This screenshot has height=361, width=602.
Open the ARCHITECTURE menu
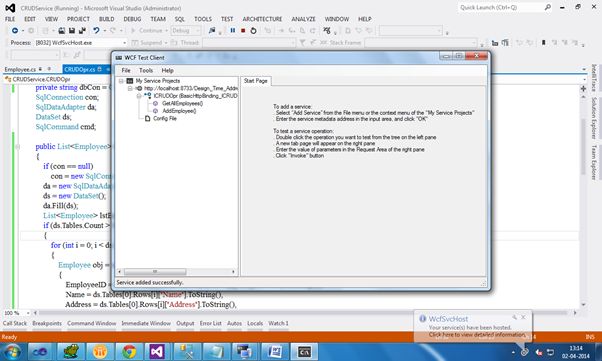pyautogui.click(x=262, y=19)
